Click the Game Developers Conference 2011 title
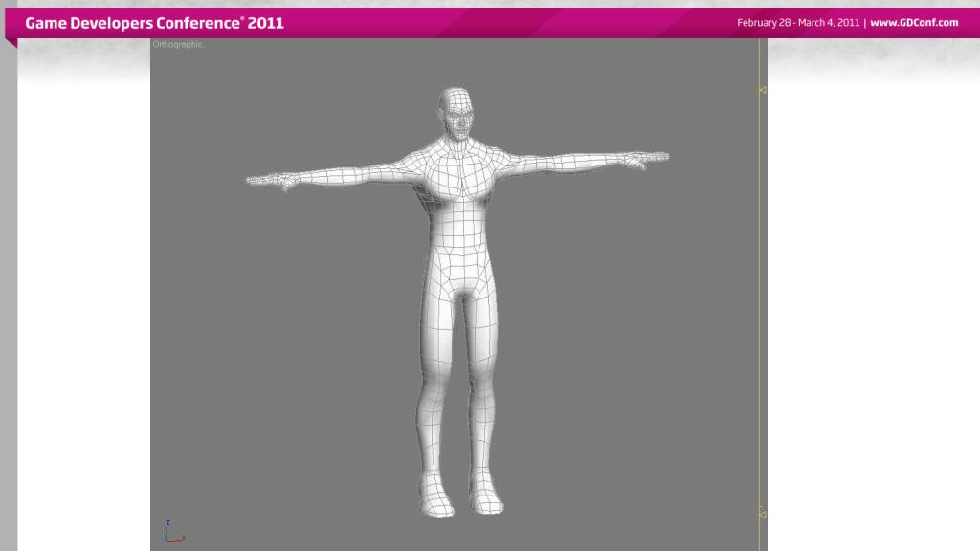Viewport: 980px width, 551px height. click(154, 23)
